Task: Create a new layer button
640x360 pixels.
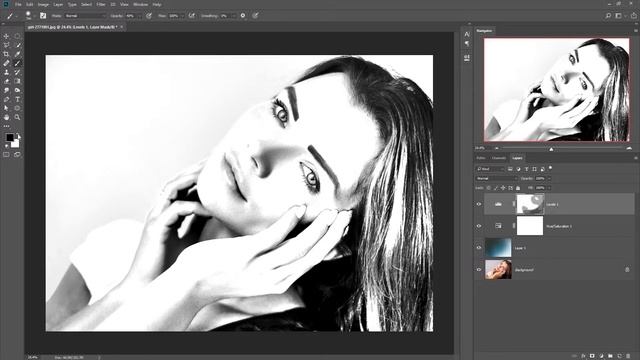Action: point(619,356)
